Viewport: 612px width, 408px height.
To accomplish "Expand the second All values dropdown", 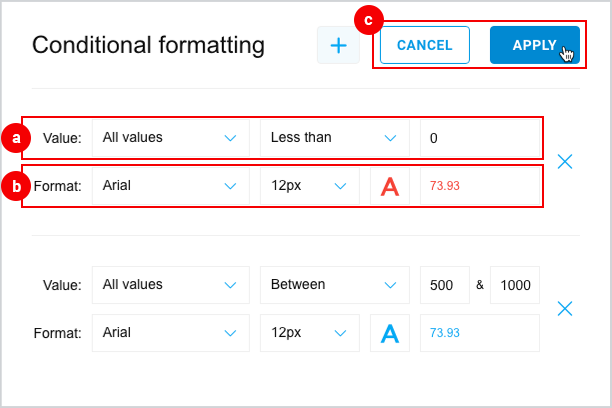I will pyautogui.click(x=171, y=285).
